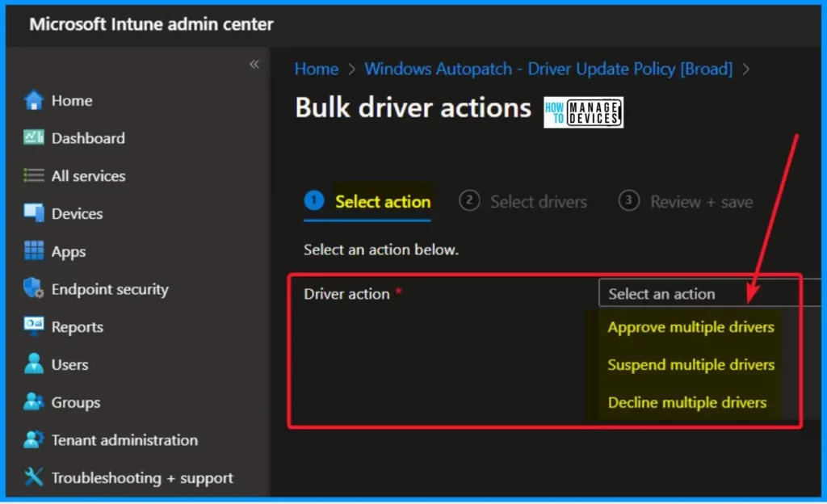Click the Troubleshooting + support tools icon
The image size is (827, 504).
(x=34, y=477)
